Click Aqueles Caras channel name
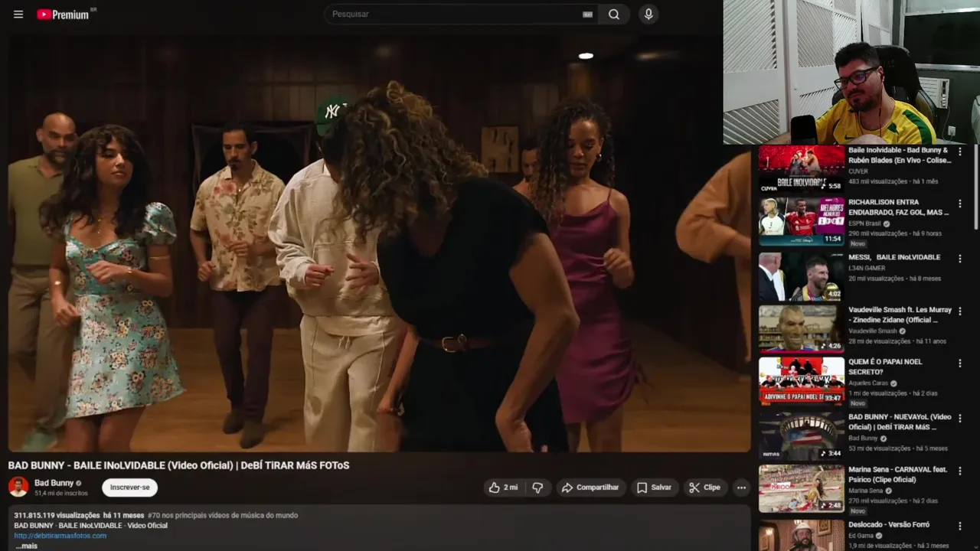 pos(868,383)
